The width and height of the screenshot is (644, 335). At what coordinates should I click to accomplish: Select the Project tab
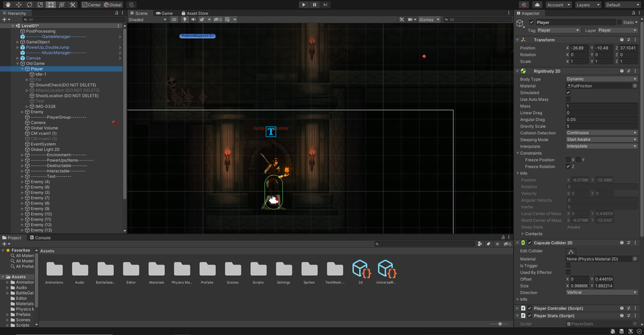tap(12, 238)
